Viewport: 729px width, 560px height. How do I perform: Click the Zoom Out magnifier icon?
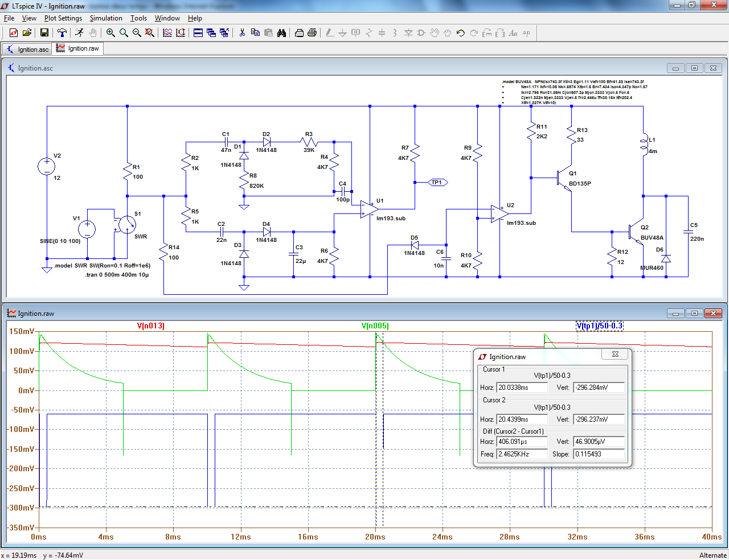pyautogui.click(x=137, y=33)
